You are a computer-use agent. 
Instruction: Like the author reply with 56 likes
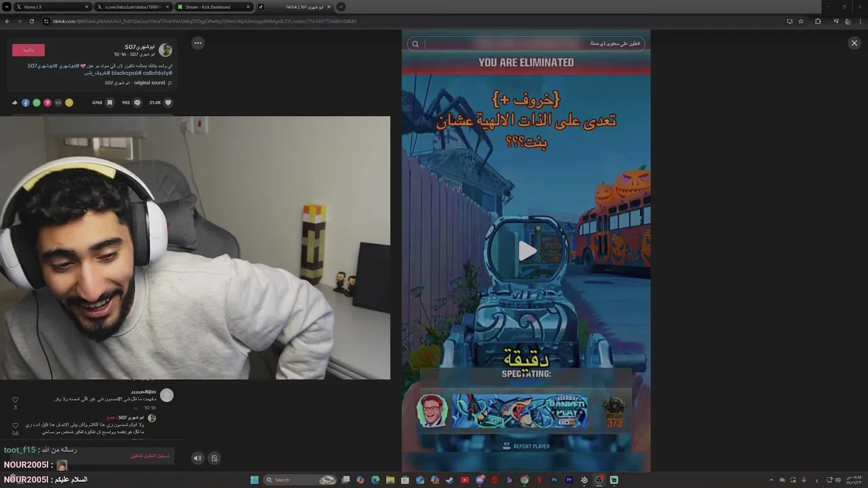coord(15,426)
